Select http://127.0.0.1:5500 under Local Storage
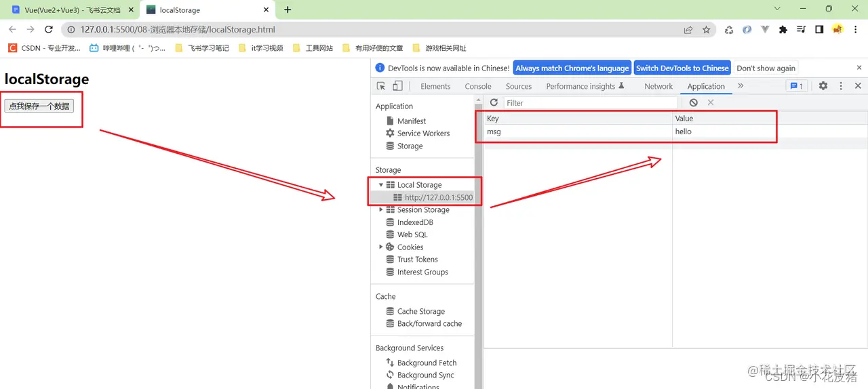Viewport: 868px width, 389px height. [439, 198]
